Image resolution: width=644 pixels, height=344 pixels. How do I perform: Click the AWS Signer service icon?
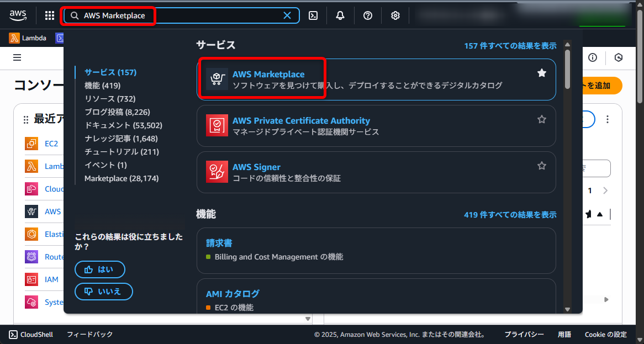click(217, 172)
